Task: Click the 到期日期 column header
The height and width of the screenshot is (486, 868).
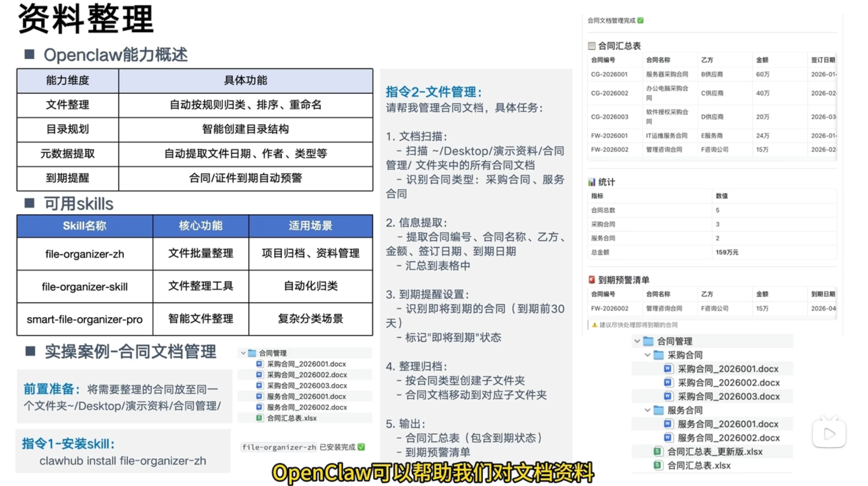Action: coord(823,294)
